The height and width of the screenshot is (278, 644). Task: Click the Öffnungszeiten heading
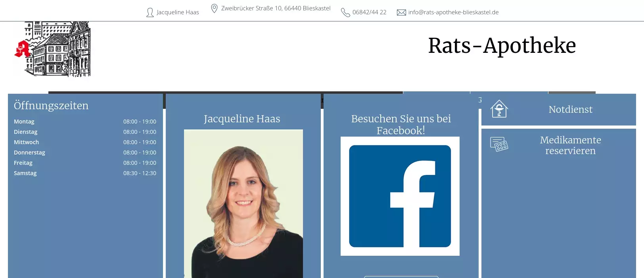[51, 106]
